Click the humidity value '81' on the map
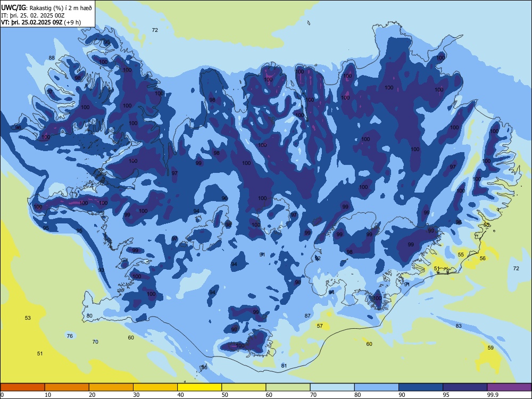 pyautogui.click(x=284, y=366)
